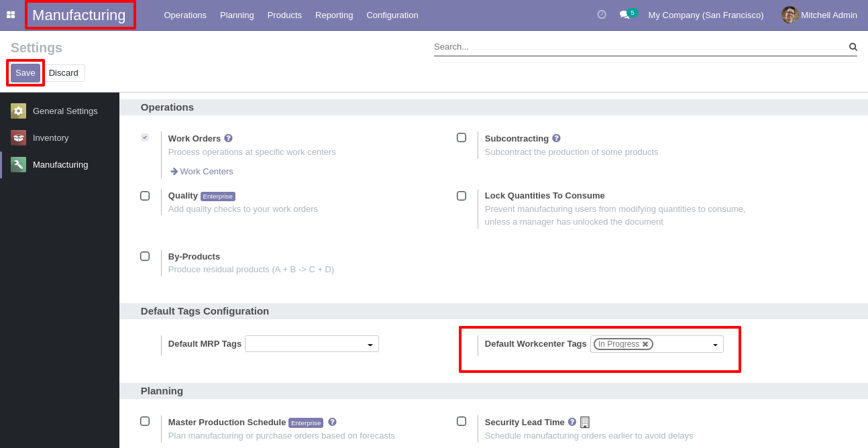Click the General Settings gear icon
Image resolution: width=868 pixels, height=448 pixels.
pos(18,111)
